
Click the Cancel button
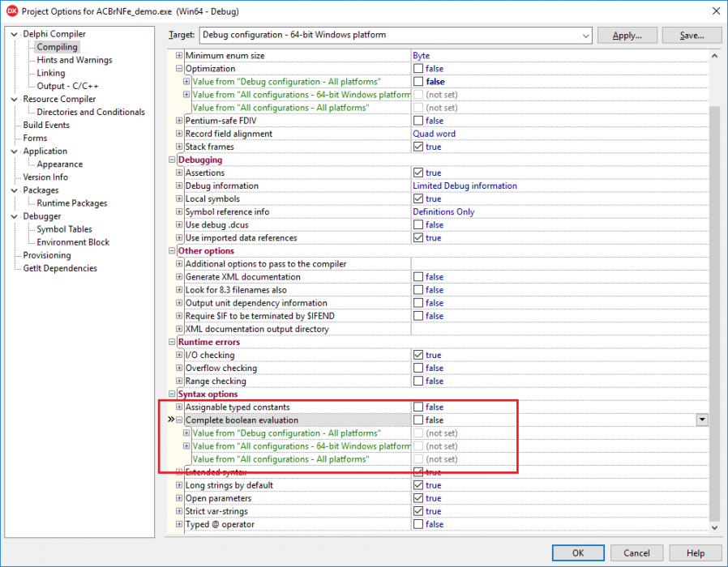(636, 552)
